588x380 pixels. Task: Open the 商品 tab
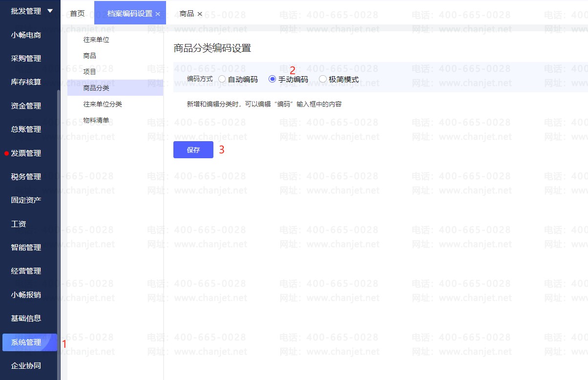(187, 14)
